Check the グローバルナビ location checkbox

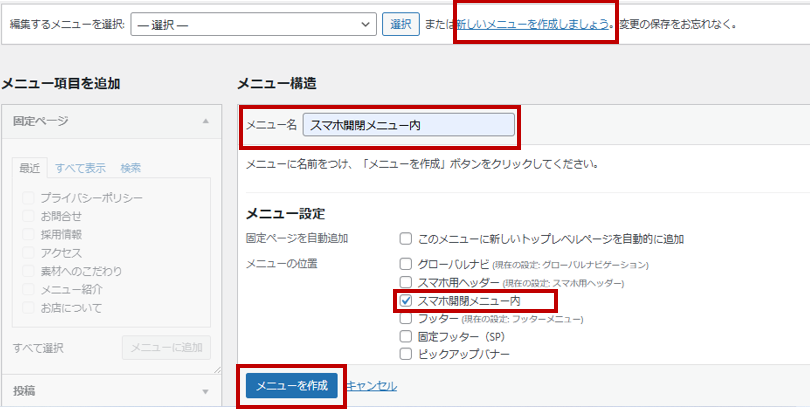[406, 265]
